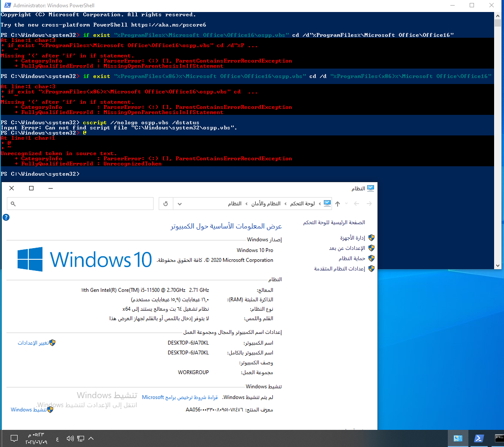This screenshot has width=504, height=447.
Task: Select the لوحة التحكم breadcrumb
Action: 302,204
